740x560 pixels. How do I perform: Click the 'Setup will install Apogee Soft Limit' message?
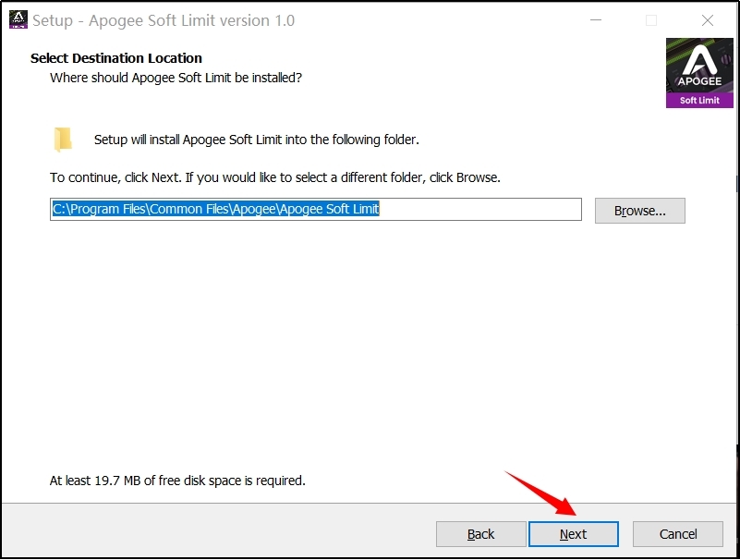click(256, 140)
